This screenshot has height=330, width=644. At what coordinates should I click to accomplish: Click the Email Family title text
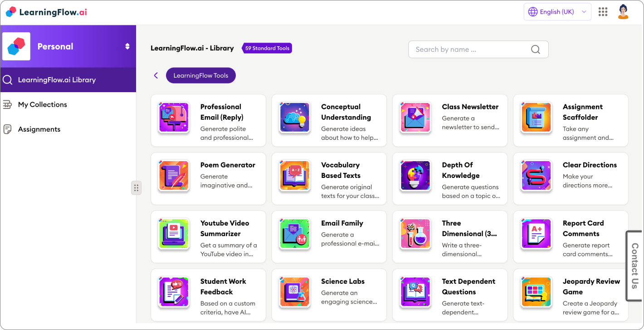342,223
